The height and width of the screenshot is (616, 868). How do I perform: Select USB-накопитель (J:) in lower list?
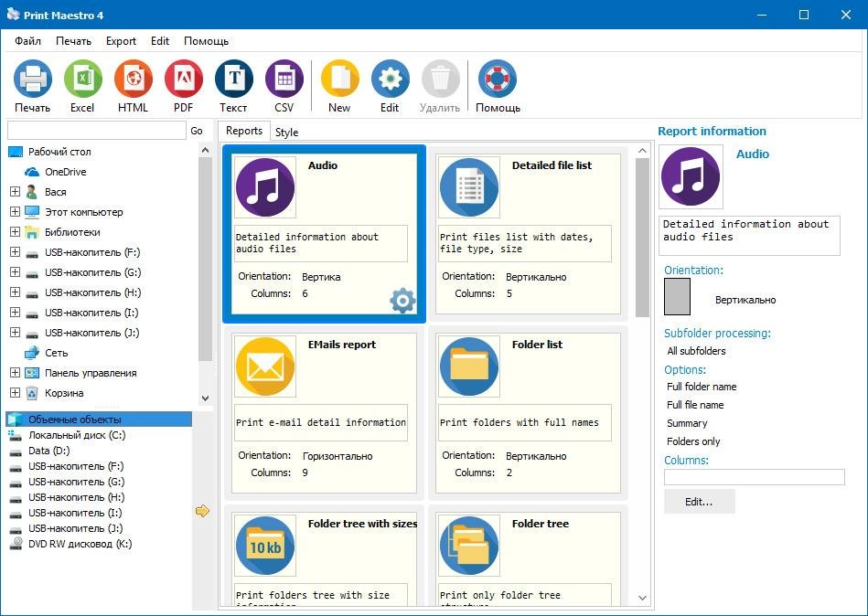[x=76, y=528]
